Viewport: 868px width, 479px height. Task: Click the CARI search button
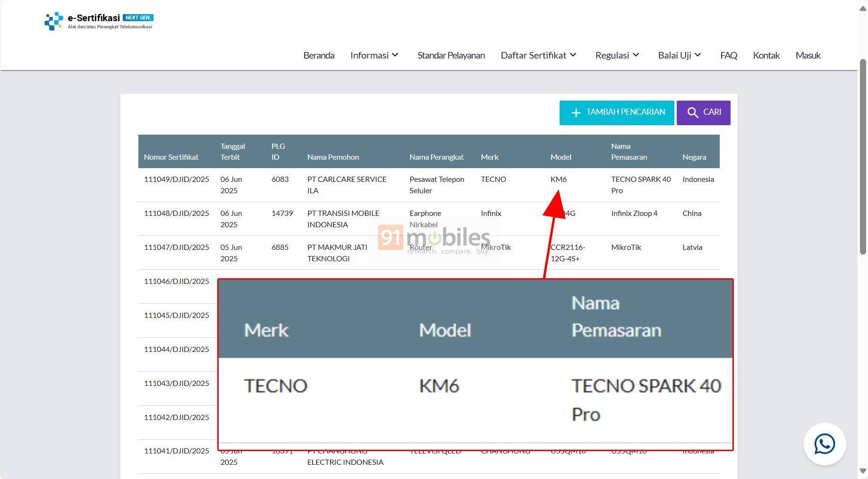pos(703,113)
